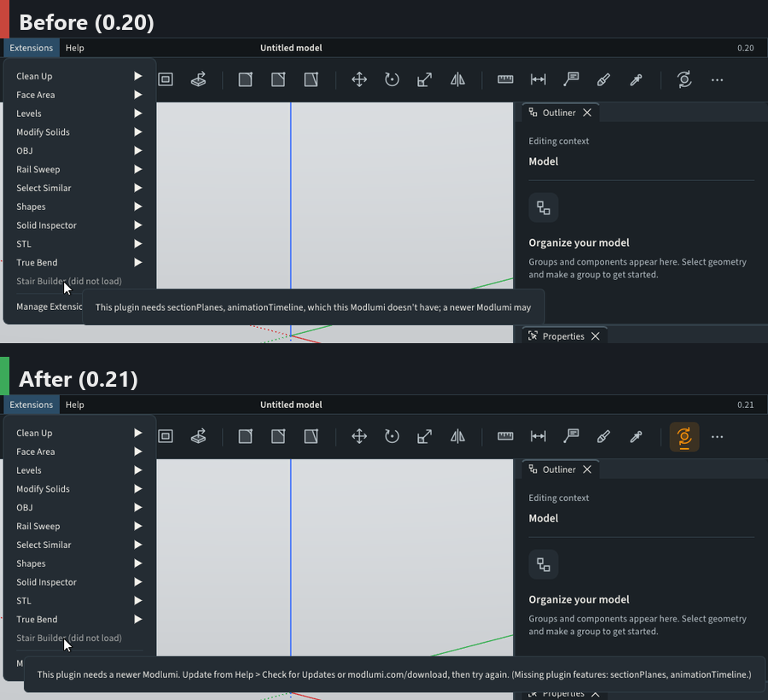Select the Dimension tool in the After panel

538,436
